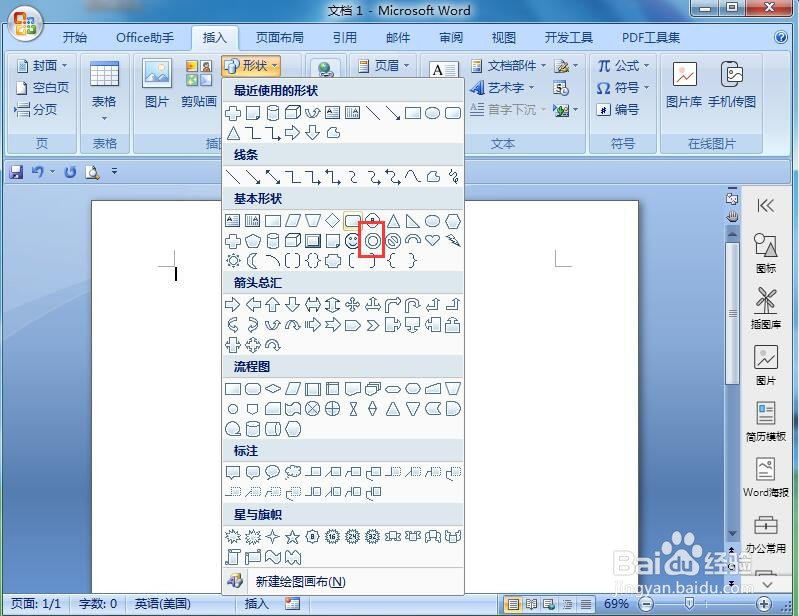
Task: Switch to Outline view
Action: [x=567, y=604]
